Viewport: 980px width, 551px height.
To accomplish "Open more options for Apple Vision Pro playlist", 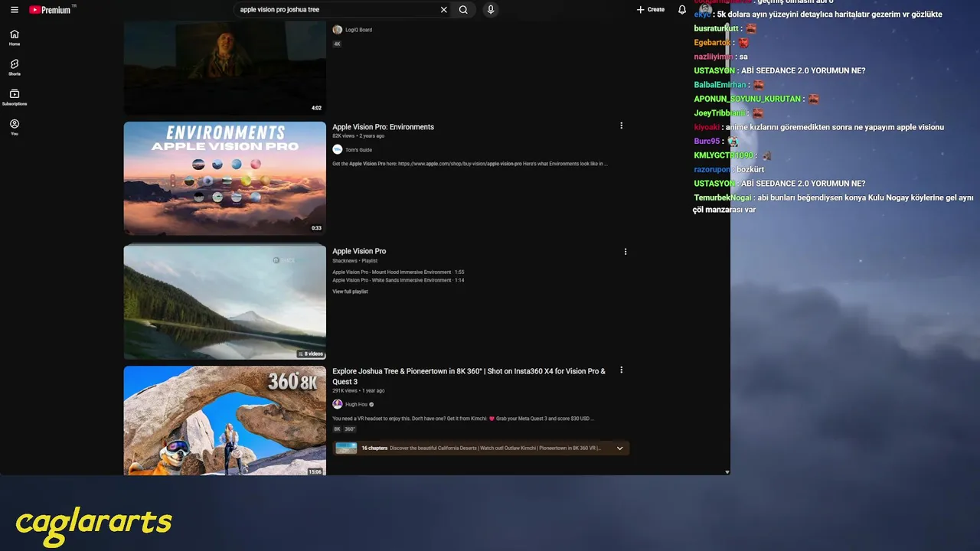I will pyautogui.click(x=626, y=252).
